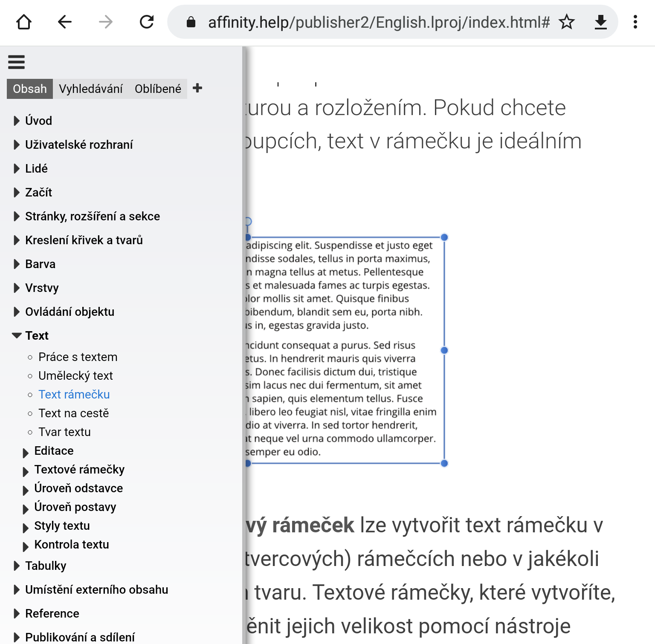
Task: Click the address bar URL
Action: (x=379, y=22)
